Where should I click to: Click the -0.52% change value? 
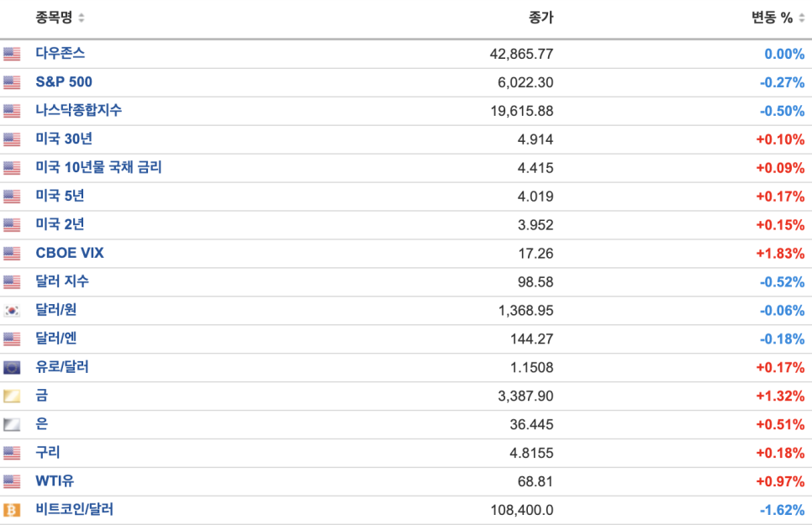coord(782,281)
